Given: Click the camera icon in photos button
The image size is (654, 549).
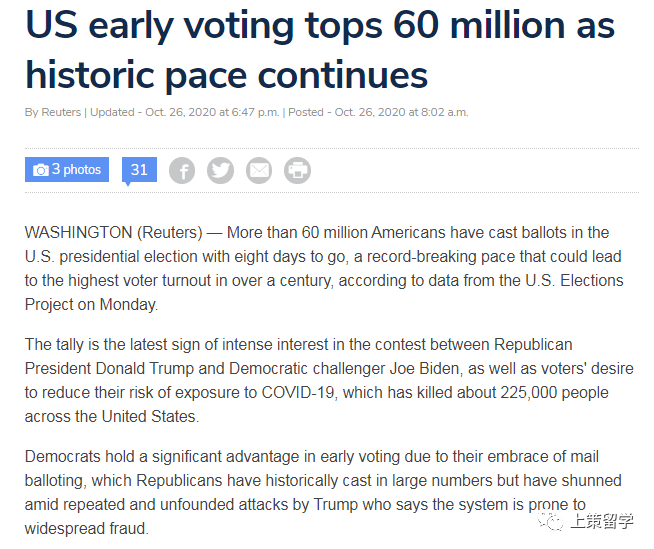Looking at the screenshot, I should [x=41, y=170].
